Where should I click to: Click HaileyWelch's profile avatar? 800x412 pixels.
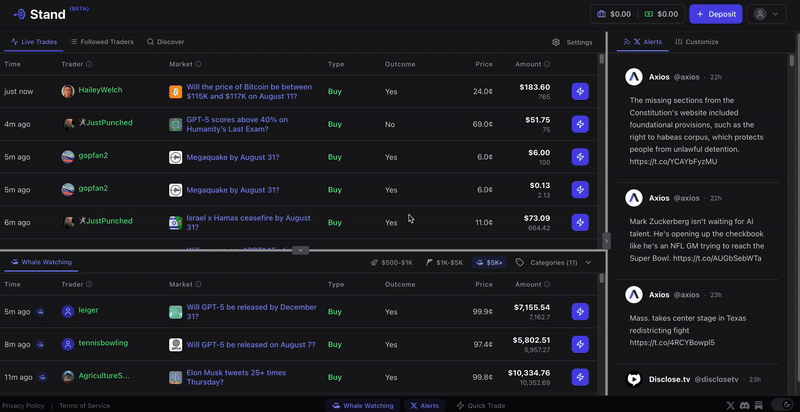68,91
